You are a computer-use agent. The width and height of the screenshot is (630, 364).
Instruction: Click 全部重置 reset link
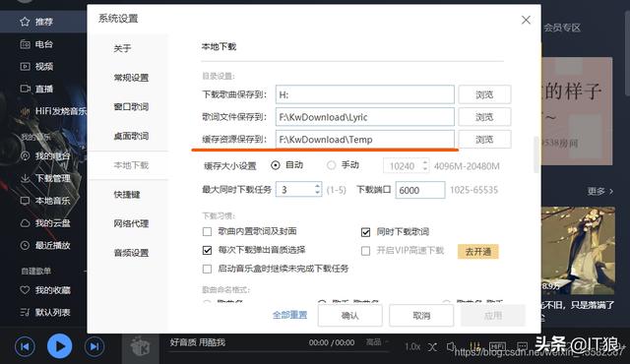[x=289, y=315]
